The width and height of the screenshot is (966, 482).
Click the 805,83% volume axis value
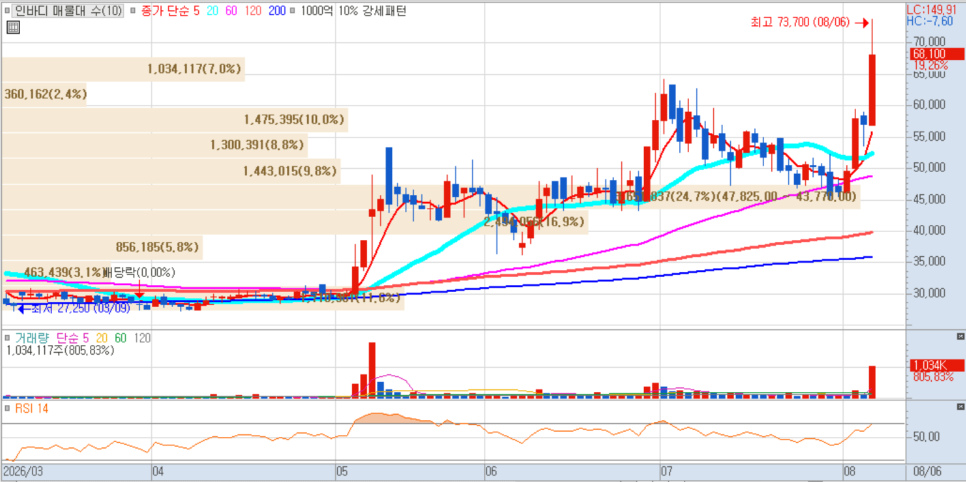[933, 376]
